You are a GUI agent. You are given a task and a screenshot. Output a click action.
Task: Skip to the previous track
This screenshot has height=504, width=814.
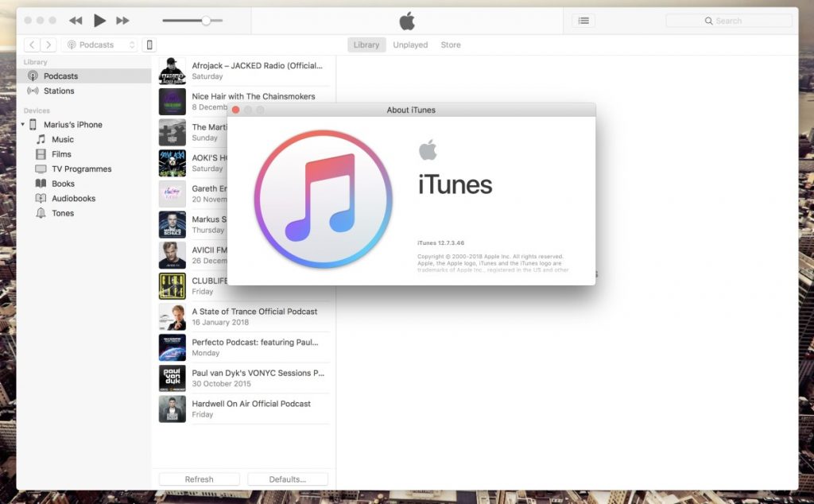pos(76,21)
